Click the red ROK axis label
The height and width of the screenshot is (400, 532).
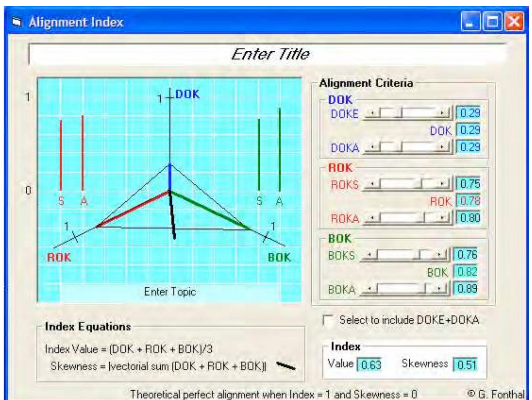pos(59,258)
